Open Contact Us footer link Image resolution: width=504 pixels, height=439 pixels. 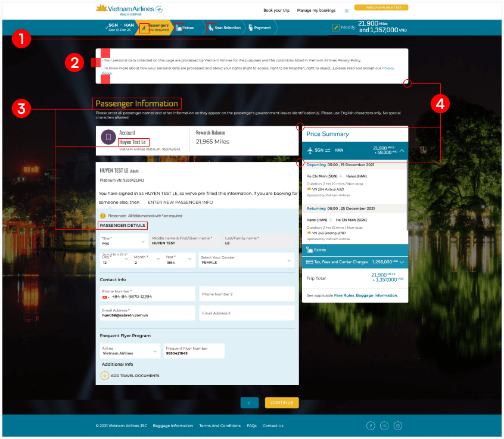(x=273, y=425)
